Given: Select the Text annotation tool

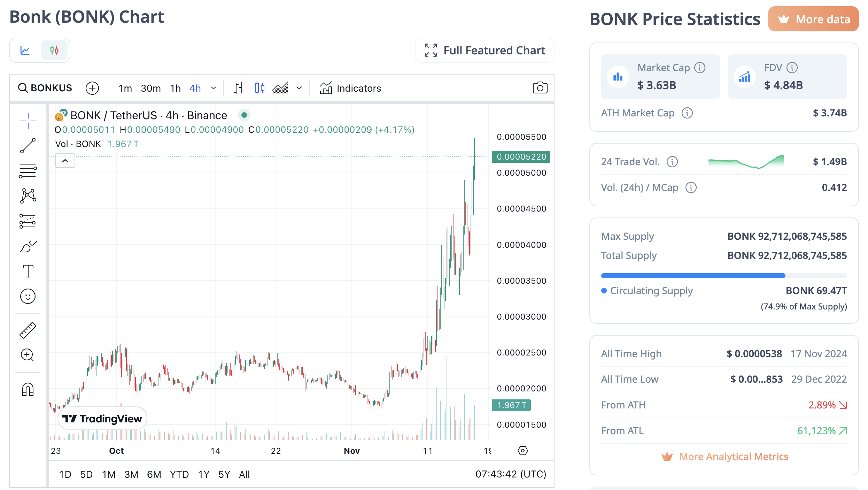Looking at the screenshot, I should [x=28, y=271].
